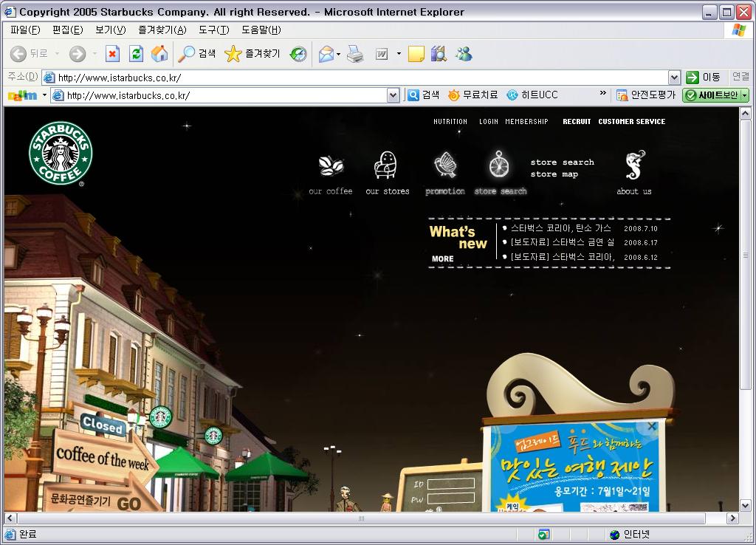Open the 도움말(H) menu

point(261,30)
